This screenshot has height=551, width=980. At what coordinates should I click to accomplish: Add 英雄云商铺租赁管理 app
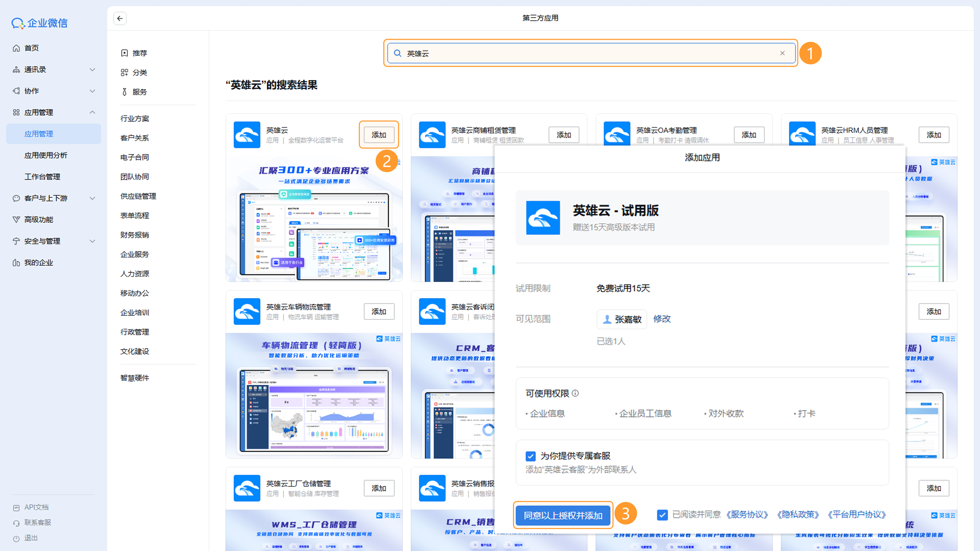[564, 135]
